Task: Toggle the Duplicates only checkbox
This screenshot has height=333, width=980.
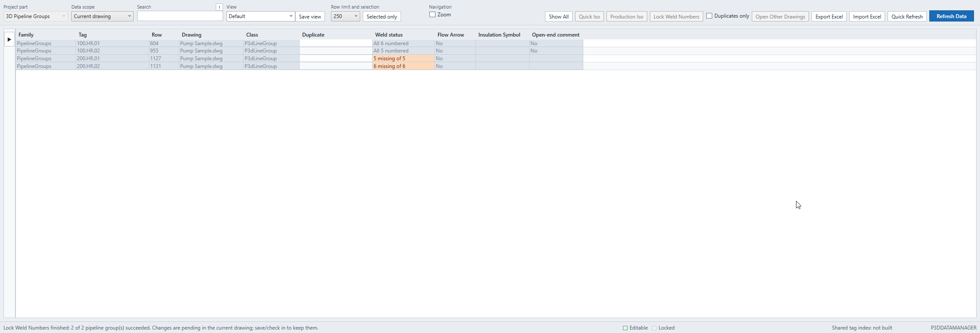Action: [x=709, y=16]
